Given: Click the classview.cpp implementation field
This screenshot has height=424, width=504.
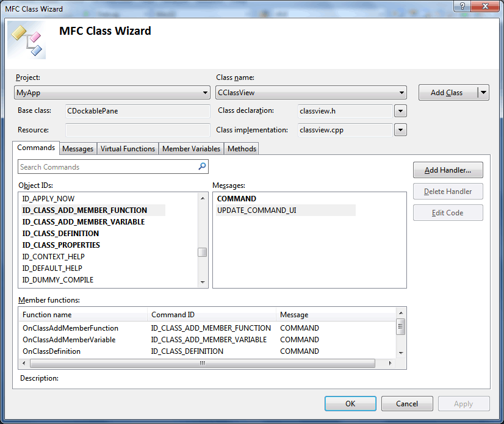Looking at the screenshot, I should pyautogui.click(x=345, y=130).
